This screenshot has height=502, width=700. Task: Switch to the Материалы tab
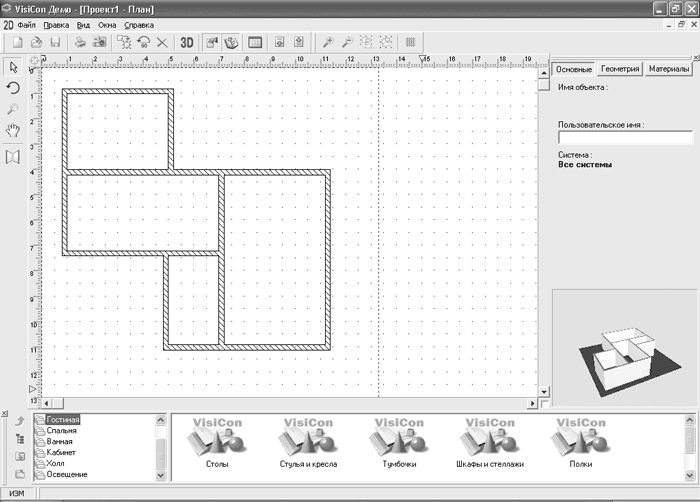tap(667, 70)
